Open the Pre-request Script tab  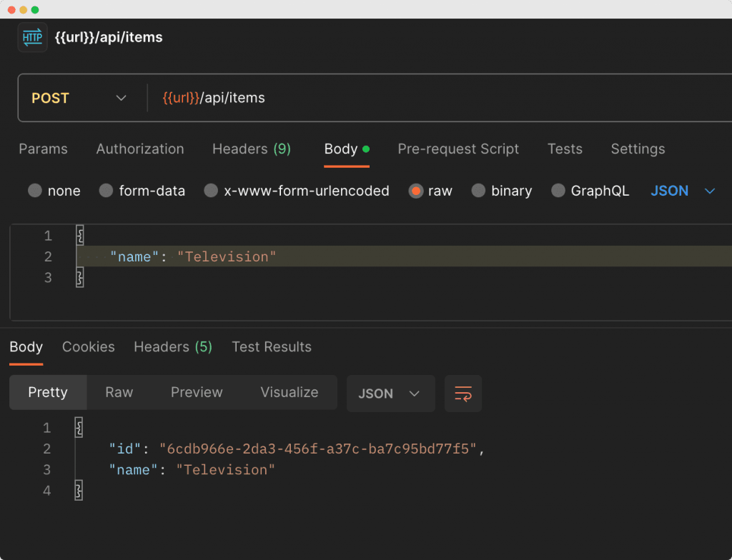click(x=458, y=149)
